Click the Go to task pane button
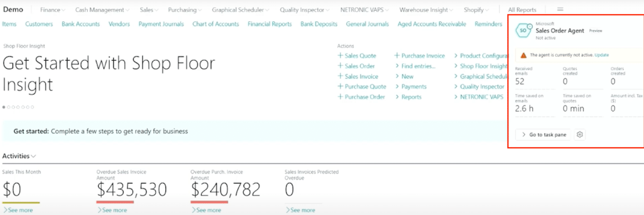The height and width of the screenshot is (215, 644). point(543,134)
